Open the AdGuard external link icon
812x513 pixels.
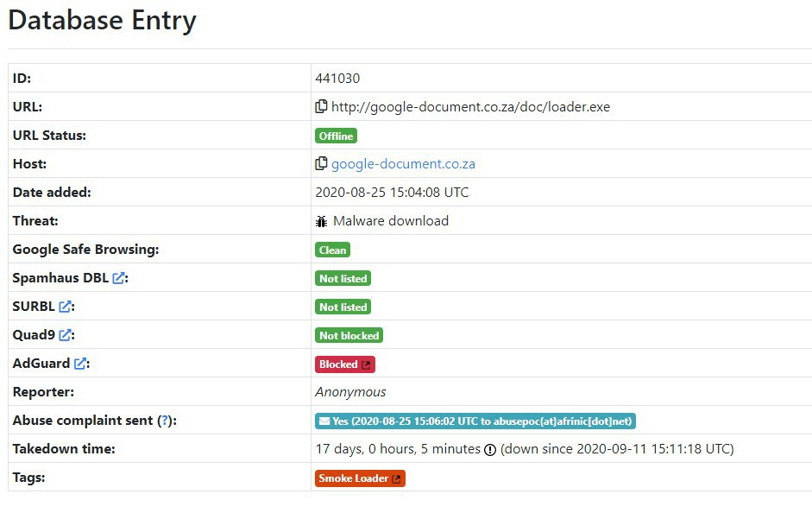(x=82, y=363)
